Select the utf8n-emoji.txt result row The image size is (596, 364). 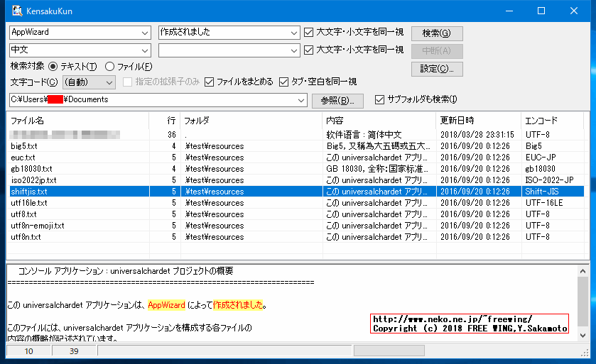pyautogui.click(x=296, y=226)
